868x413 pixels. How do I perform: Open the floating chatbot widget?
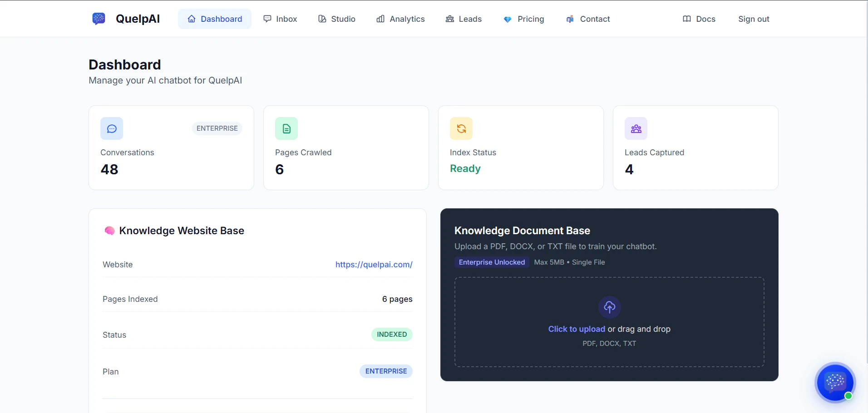(x=835, y=383)
